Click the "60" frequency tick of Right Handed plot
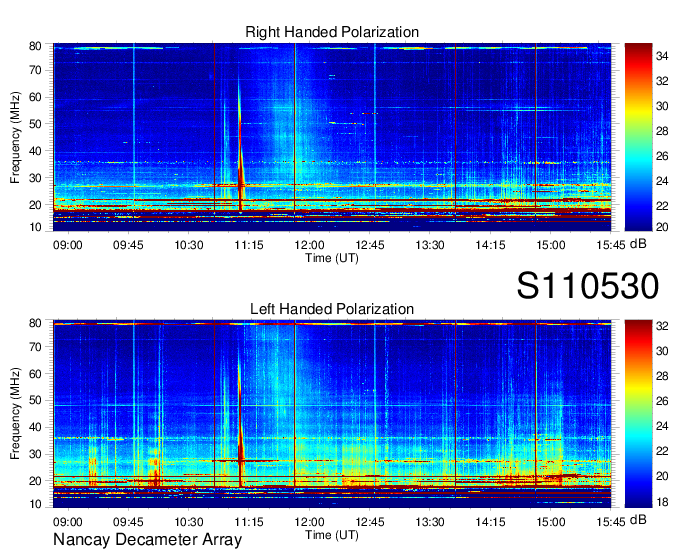This screenshot has width=680, height=552. coord(35,97)
